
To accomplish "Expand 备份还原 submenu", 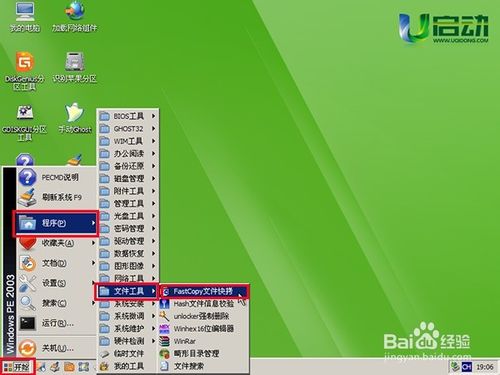I will click(128, 166).
